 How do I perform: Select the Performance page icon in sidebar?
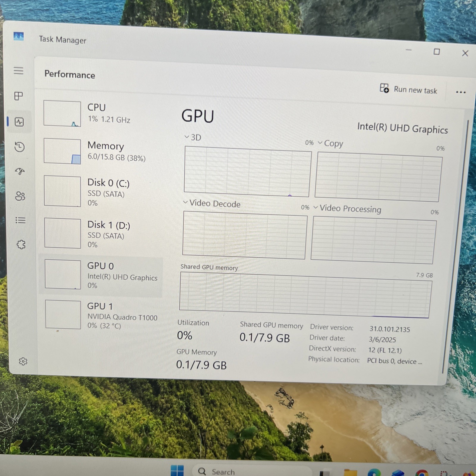[19, 122]
